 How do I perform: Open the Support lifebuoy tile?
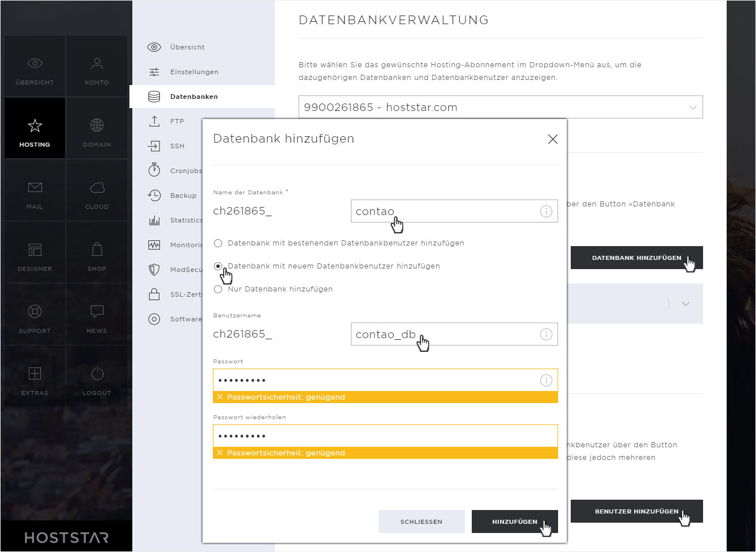point(35,315)
